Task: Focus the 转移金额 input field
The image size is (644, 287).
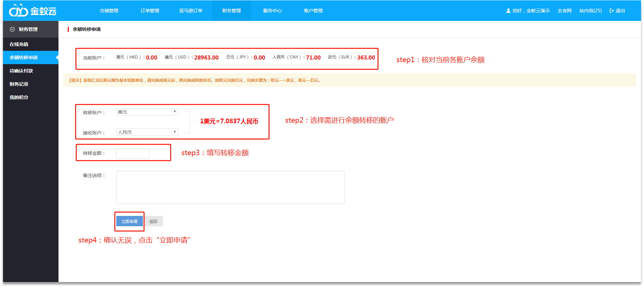Action: (133, 153)
